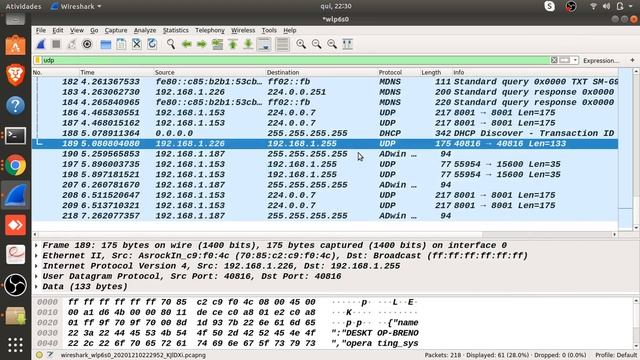This screenshot has width=640, height=360.
Task: Save the capture file
Action: 121,44
